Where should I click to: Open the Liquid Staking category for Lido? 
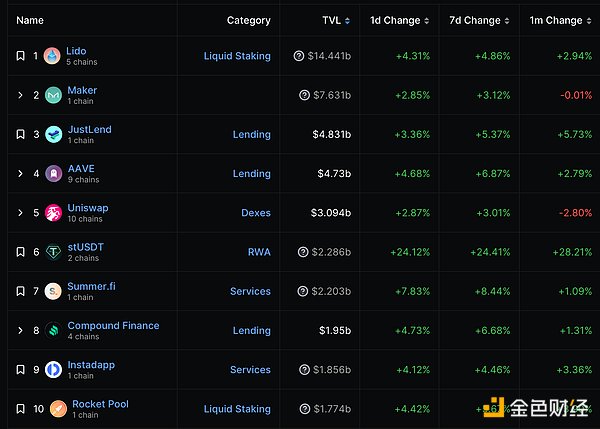tap(237, 56)
